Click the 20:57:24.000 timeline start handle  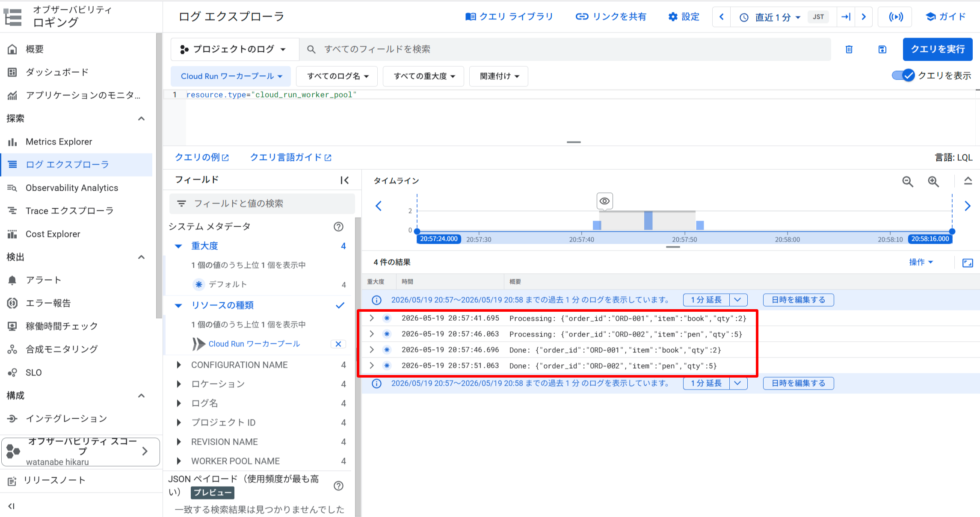[x=439, y=239]
